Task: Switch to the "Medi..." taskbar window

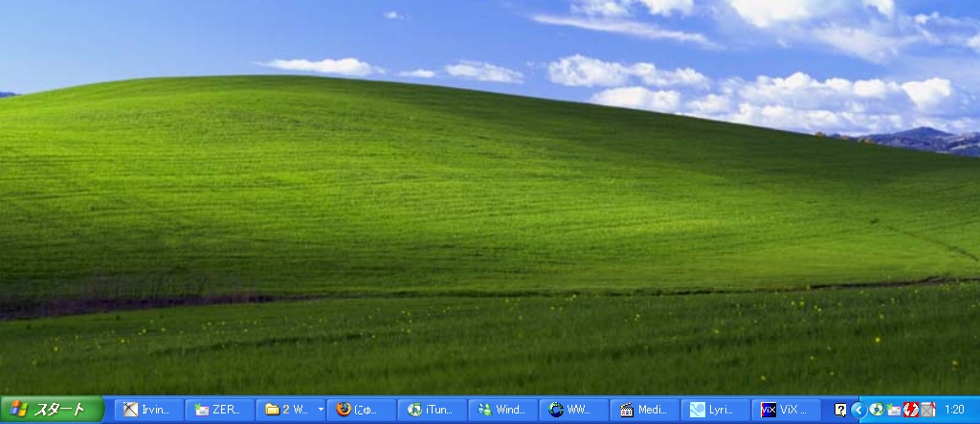Action: tap(644, 410)
